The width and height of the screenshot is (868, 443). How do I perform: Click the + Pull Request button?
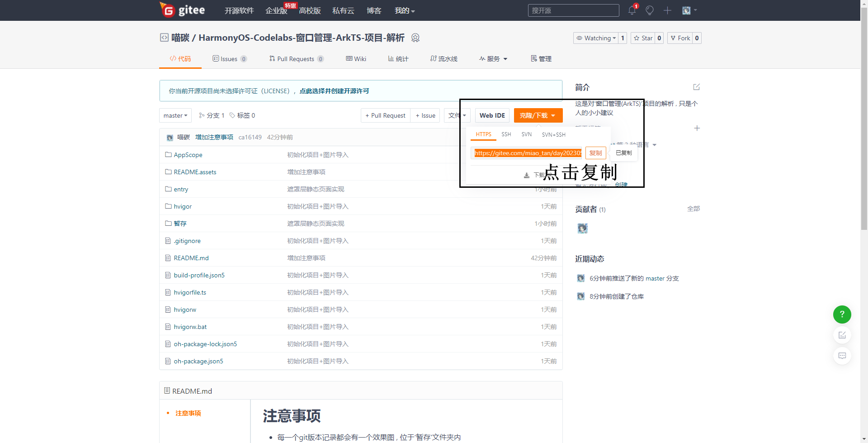(x=385, y=115)
